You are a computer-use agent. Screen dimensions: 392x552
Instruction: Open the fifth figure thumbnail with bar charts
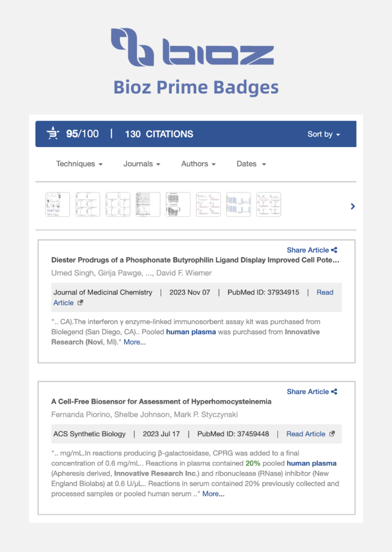[x=178, y=205]
